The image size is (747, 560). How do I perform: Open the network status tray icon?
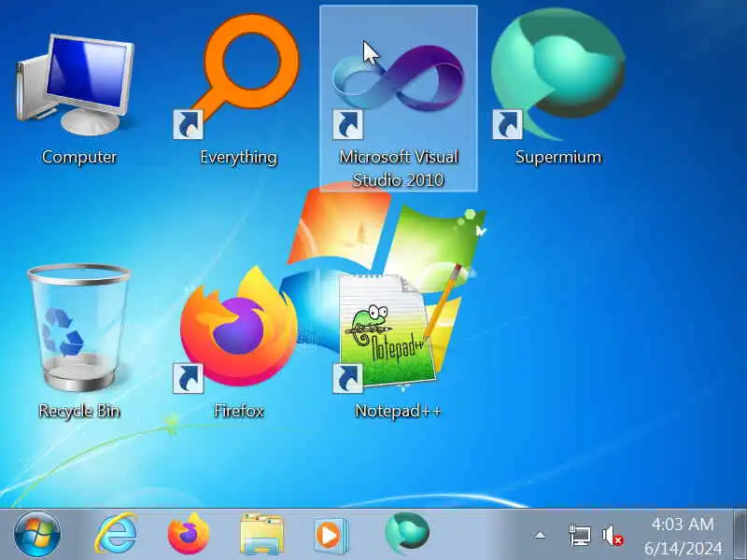[580, 535]
